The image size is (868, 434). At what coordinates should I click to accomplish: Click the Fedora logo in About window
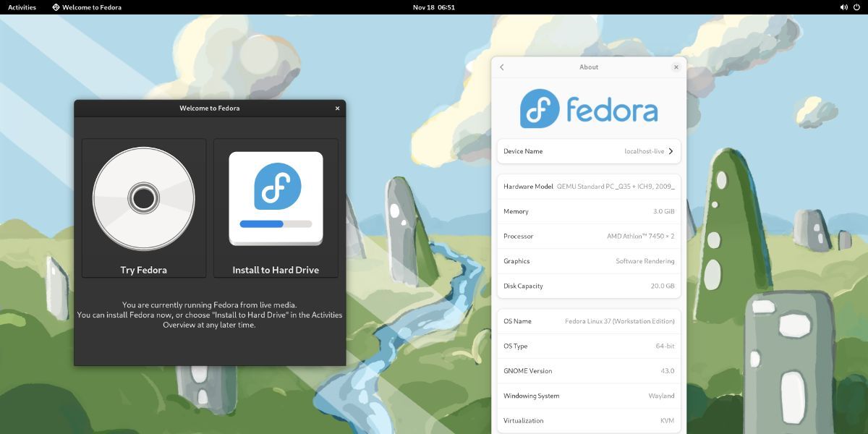tap(589, 109)
